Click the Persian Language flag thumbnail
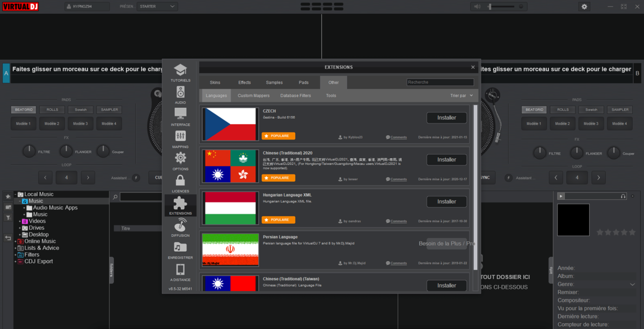644x329 pixels. point(230,250)
